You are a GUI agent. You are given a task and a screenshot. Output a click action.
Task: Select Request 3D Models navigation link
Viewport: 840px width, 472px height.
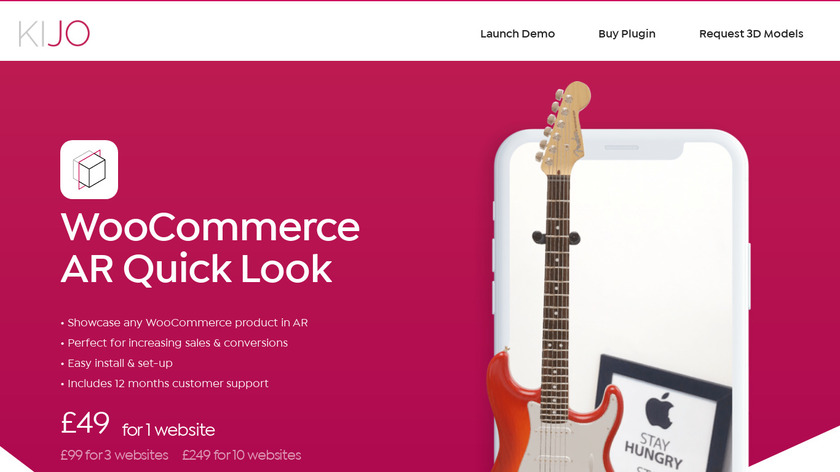(751, 34)
